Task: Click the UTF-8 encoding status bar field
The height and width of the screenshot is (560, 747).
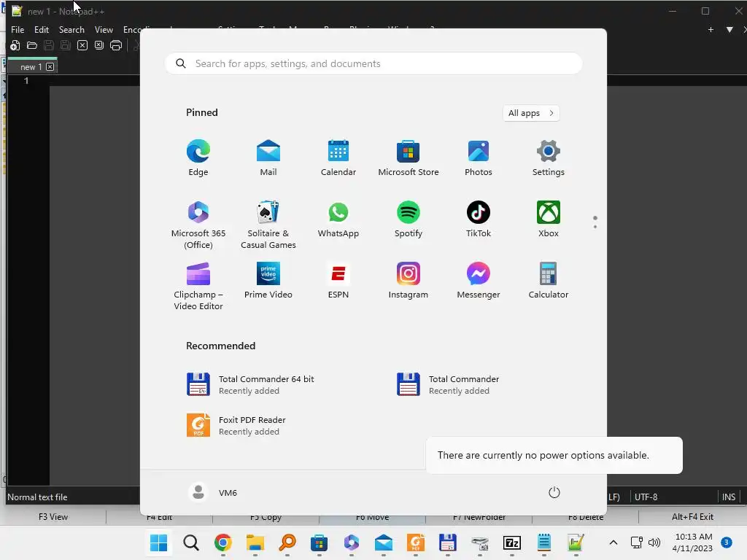Action: point(646,497)
